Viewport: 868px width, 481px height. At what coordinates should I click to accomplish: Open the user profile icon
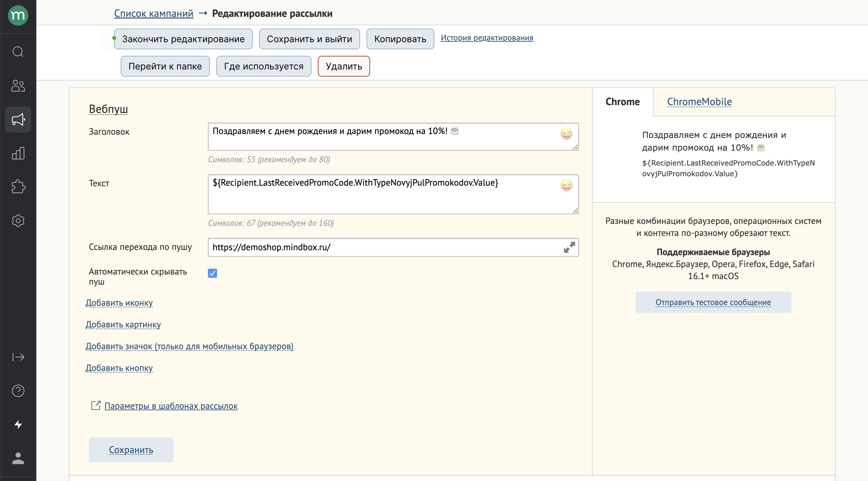click(18, 458)
